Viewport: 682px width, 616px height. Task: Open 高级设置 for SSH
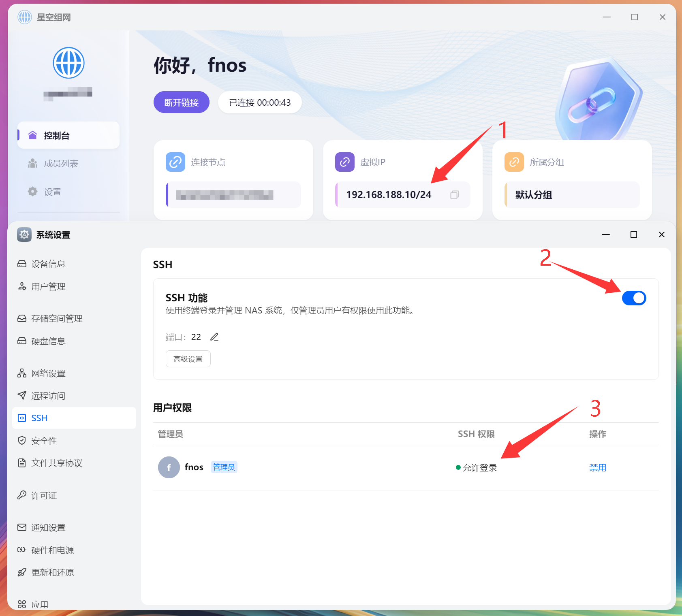tap(188, 359)
